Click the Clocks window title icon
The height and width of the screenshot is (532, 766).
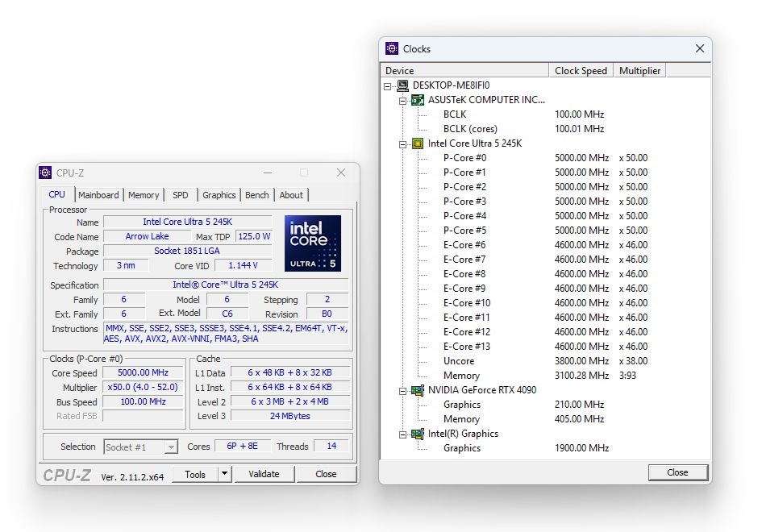(x=392, y=48)
